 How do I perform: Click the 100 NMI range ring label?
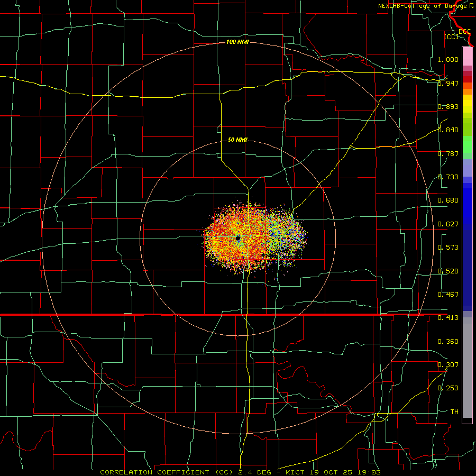pos(237,42)
